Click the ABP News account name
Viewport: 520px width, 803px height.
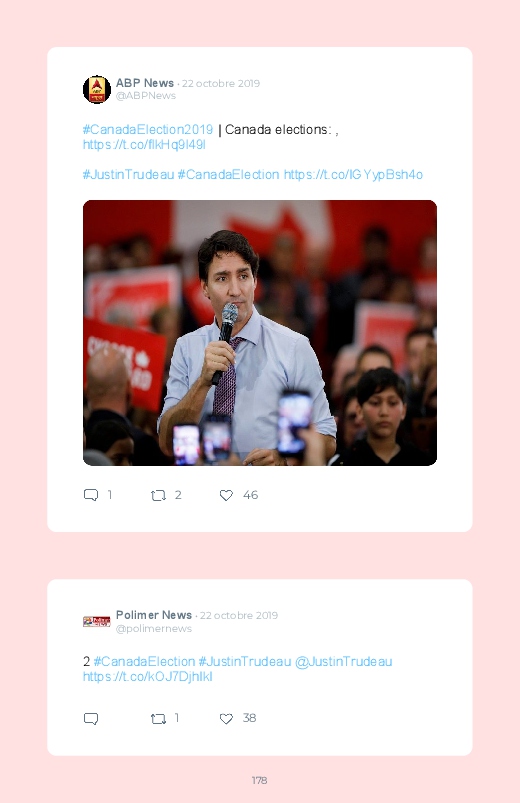(x=145, y=83)
